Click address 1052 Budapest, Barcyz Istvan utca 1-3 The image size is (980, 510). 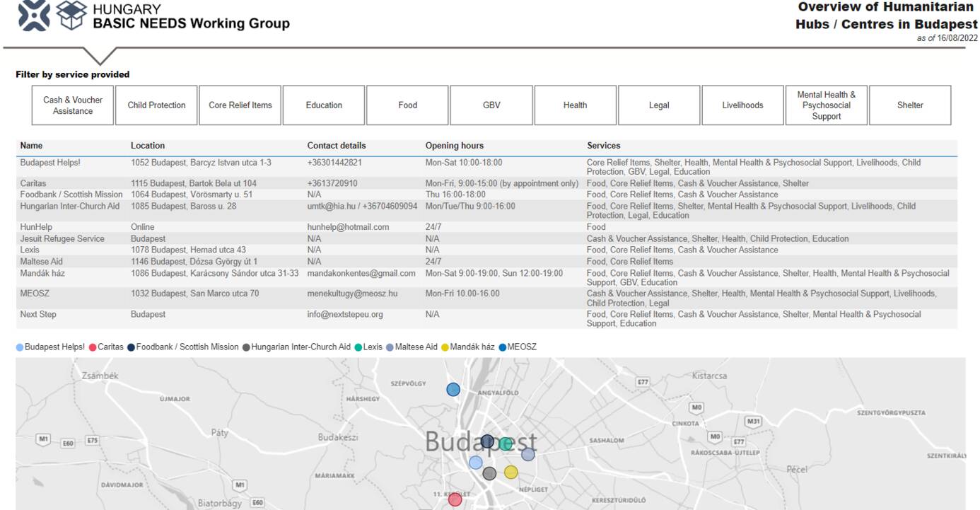click(x=202, y=162)
